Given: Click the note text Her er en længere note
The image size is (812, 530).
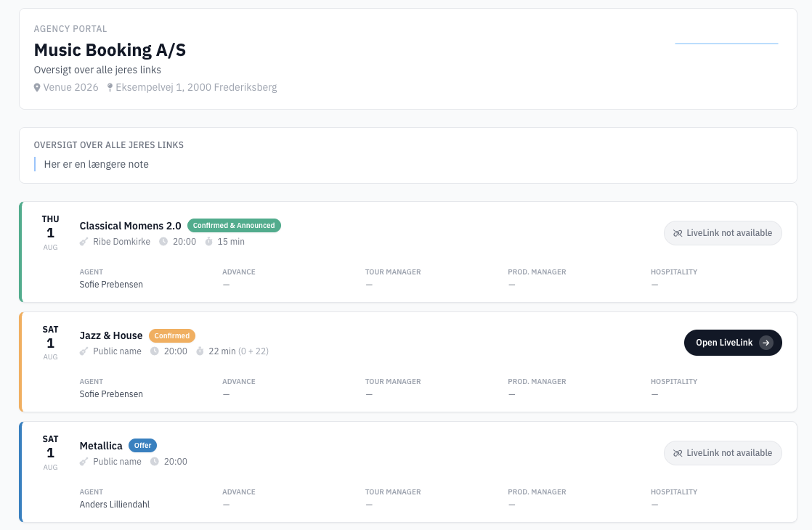Looking at the screenshot, I should click(x=97, y=164).
